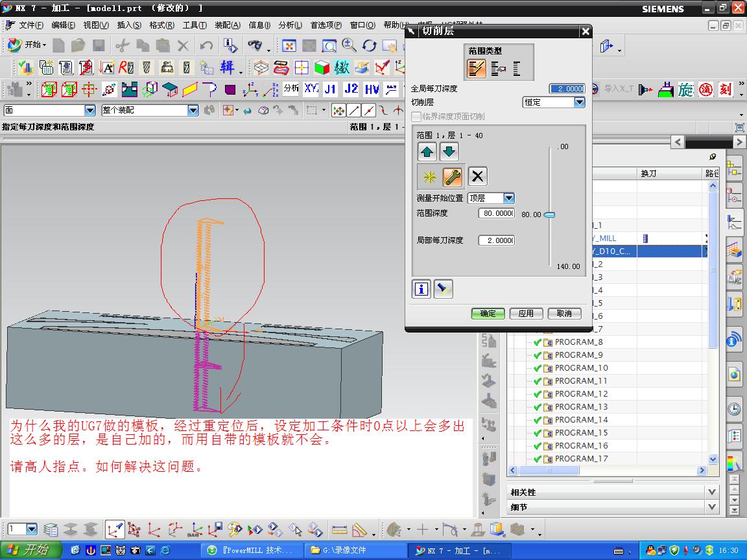Click the 确定 button
This screenshot has width=747, height=560.
coord(488,314)
